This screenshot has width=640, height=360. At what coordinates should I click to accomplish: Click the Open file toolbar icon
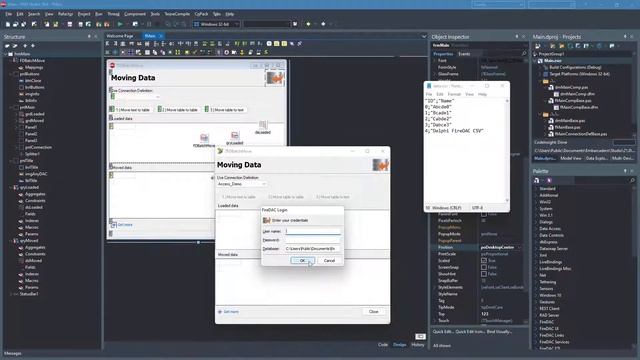(16, 24)
